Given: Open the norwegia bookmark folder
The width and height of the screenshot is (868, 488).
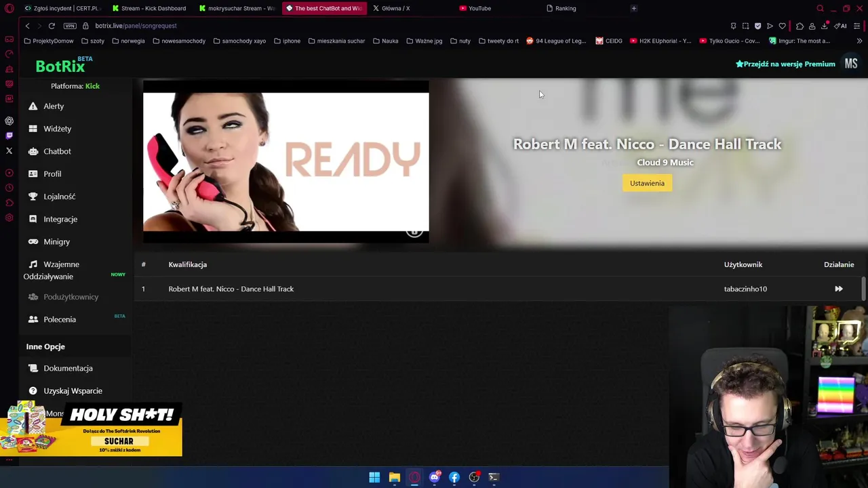Looking at the screenshot, I should (x=128, y=41).
